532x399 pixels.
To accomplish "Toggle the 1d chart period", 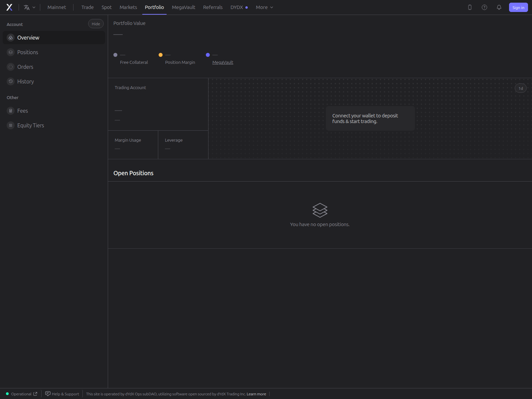I will tap(521, 88).
